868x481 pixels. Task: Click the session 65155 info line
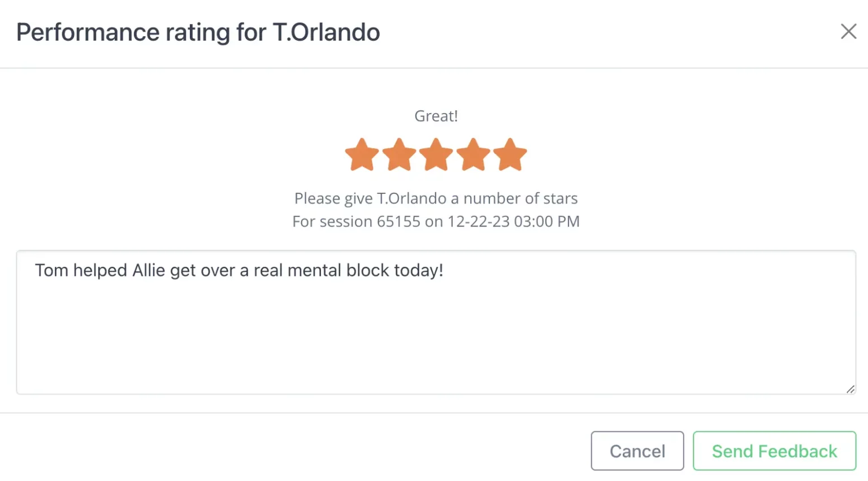pyautogui.click(x=436, y=222)
